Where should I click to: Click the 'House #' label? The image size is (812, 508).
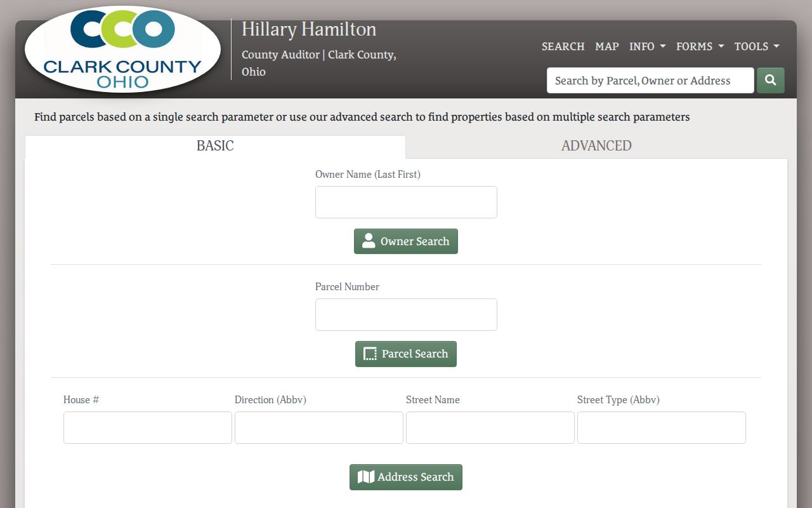pos(81,399)
